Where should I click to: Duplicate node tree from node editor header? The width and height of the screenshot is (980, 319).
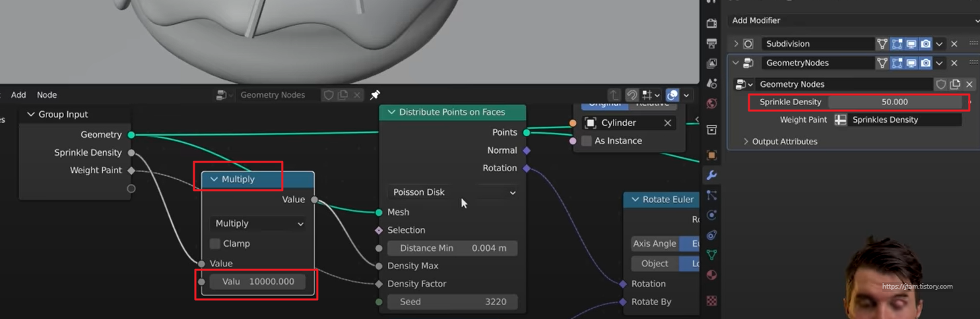[x=343, y=95]
